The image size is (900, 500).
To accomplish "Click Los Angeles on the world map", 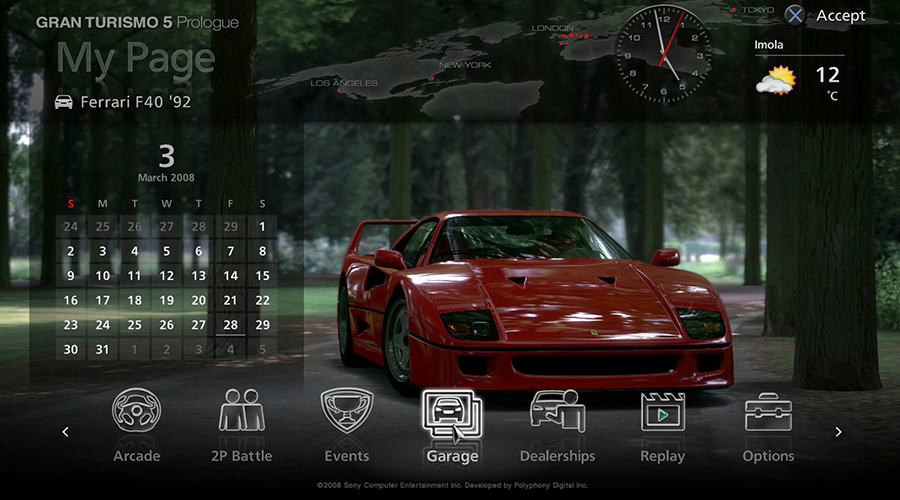I will (344, 83).
